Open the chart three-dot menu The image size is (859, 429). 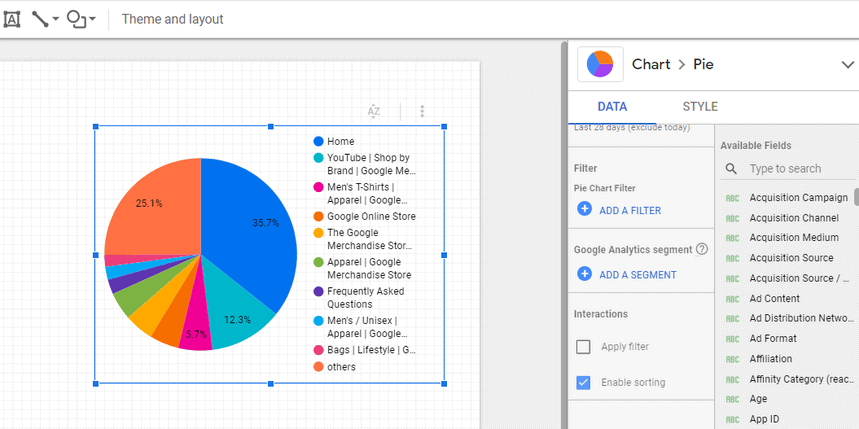point(422,111)
